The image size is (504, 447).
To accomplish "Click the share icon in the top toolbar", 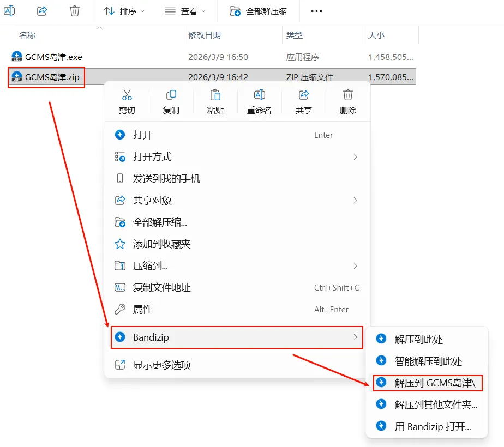I will point(42,11).
